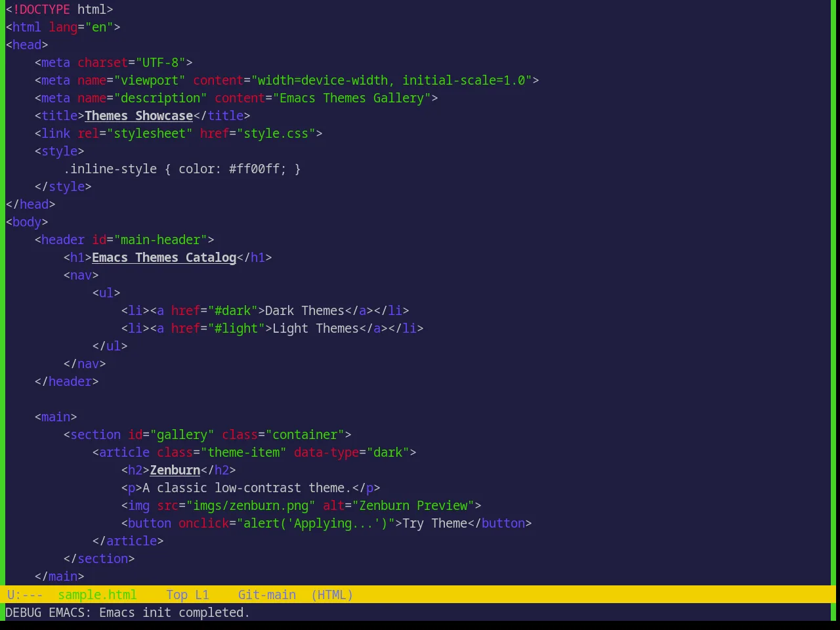Screen dimensions: 840x630
Task: Click the opening <main> tag
Action: click(x=56, y=417)
